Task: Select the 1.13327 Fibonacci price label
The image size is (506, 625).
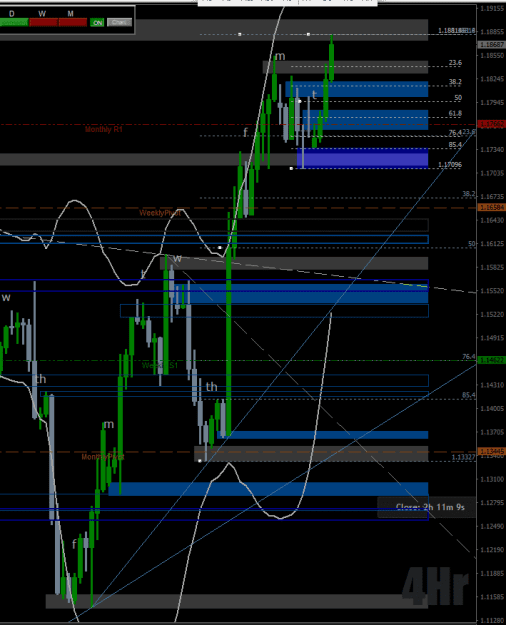Action: 463,457
